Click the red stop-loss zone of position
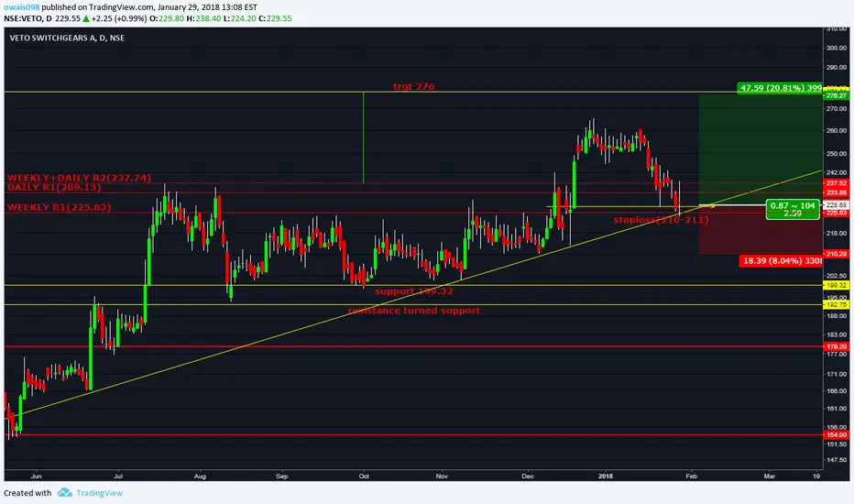 tap(760, 230)
